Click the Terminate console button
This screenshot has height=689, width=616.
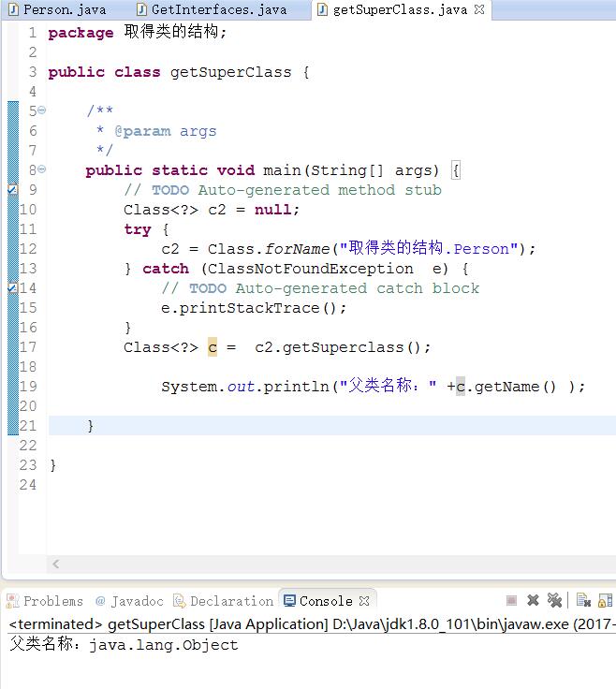(x=511, y=600)
